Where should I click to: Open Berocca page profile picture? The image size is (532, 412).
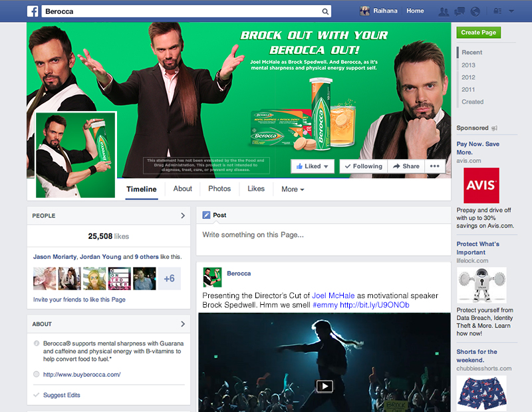(x=75, y=155)
